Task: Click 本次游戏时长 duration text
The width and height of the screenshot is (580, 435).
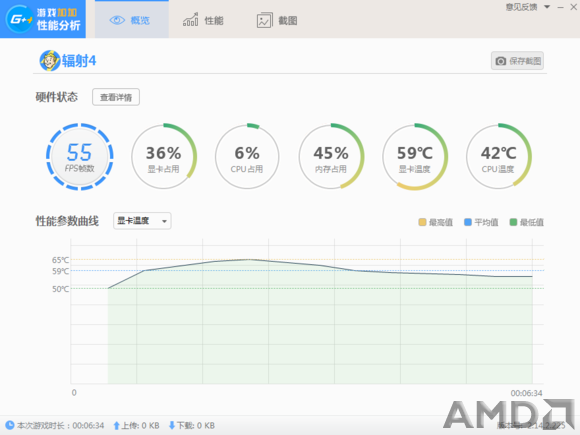Action: (x=60, y=425)
